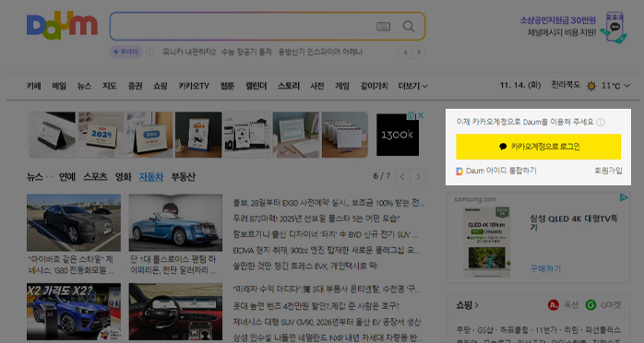The image size is (644, 343).
Task: Open 게임 in the service menu
Action: [x=342, y=86]
